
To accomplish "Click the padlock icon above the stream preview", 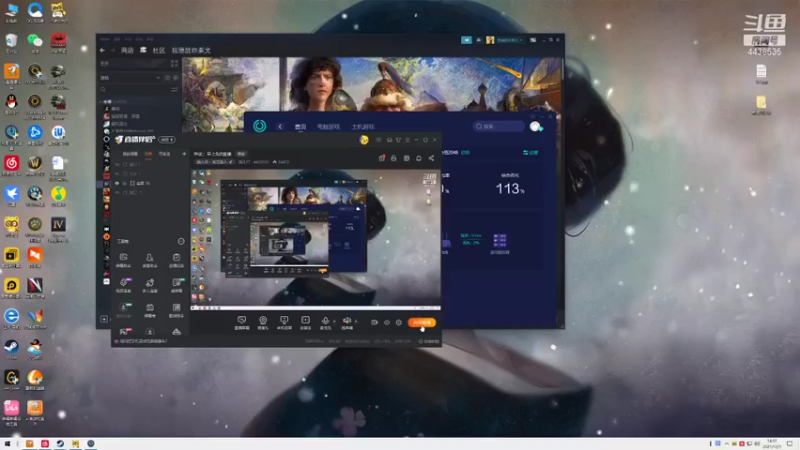I will point(393,158).
